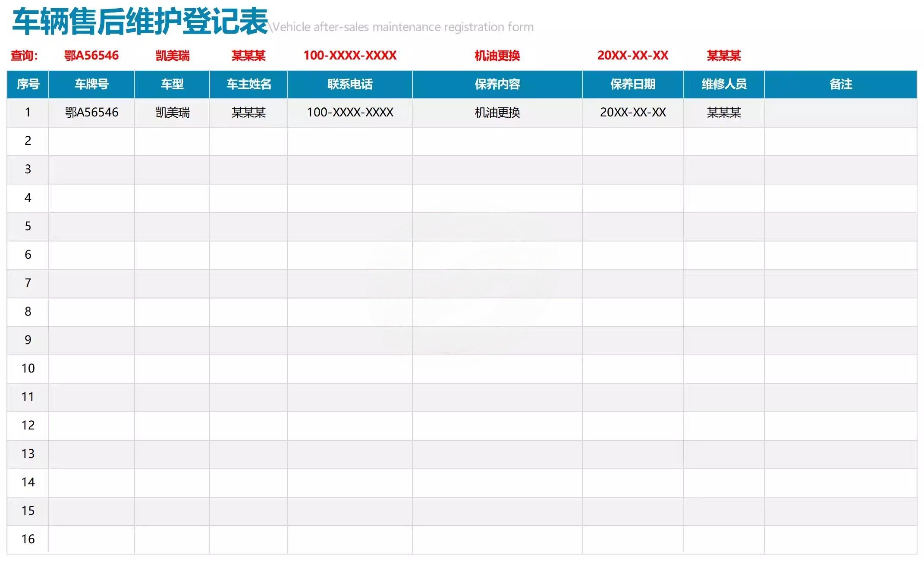
Task: Select the 联系电话 header cell
Action: 350,84
